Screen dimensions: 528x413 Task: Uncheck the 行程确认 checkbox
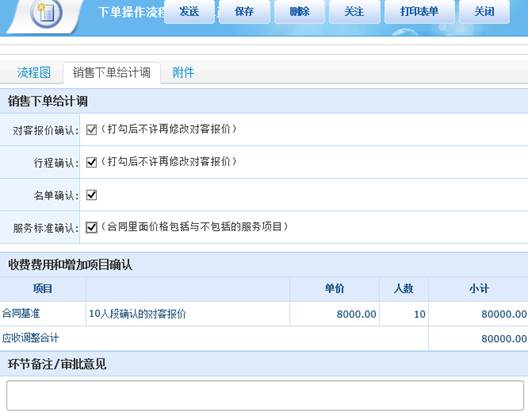pyautogui.click(x=91, y=162)
